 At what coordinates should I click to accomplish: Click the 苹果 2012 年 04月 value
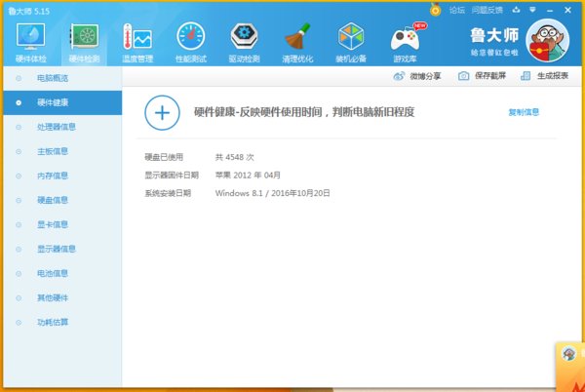248,176
